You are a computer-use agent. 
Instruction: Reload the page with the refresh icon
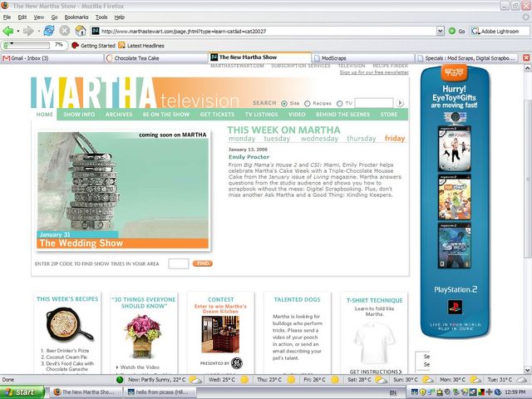point(49,31)
